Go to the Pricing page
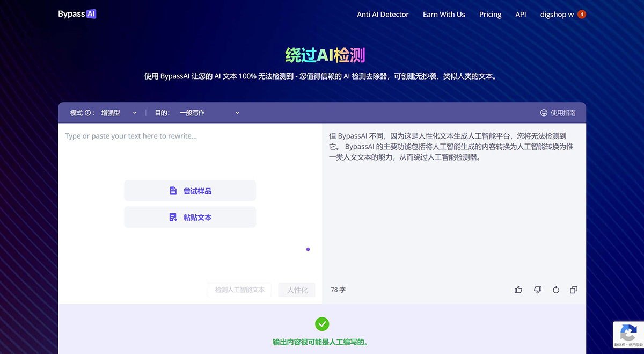Image resolution: width=644 pixels, height=354 pixels. point(490,15)
